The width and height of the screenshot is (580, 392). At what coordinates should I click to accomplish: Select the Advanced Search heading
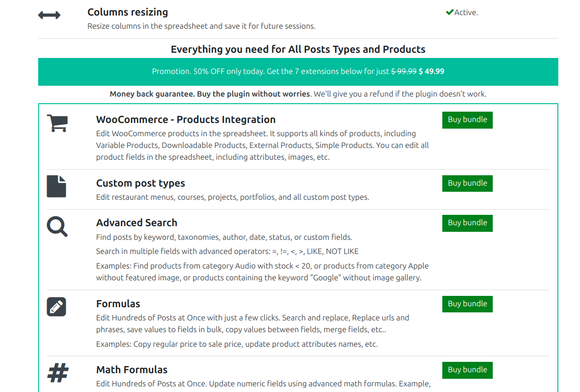(x=137, y=223)
